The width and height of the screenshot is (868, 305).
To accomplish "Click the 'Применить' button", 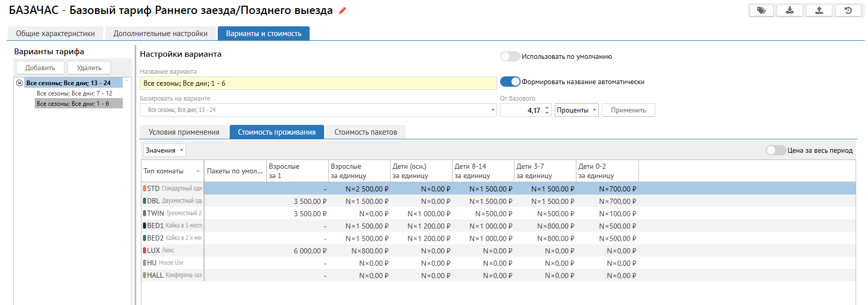I will (628, 110).
